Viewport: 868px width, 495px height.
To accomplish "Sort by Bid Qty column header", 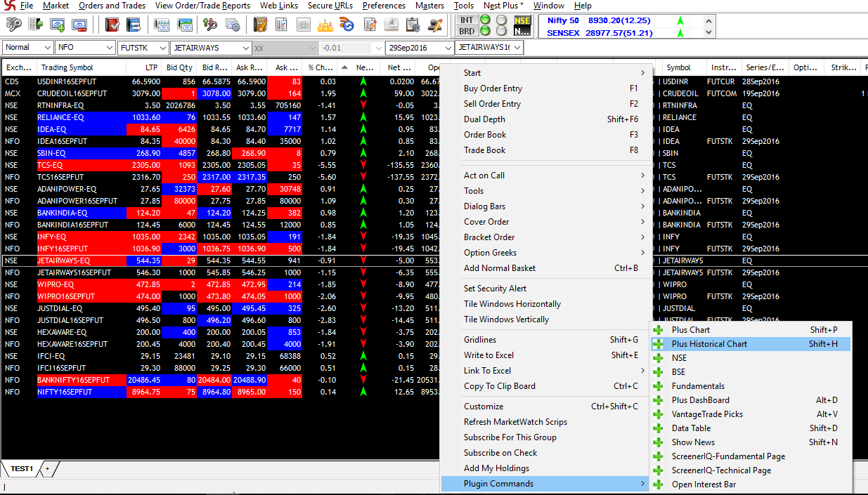I will [180, 67].
